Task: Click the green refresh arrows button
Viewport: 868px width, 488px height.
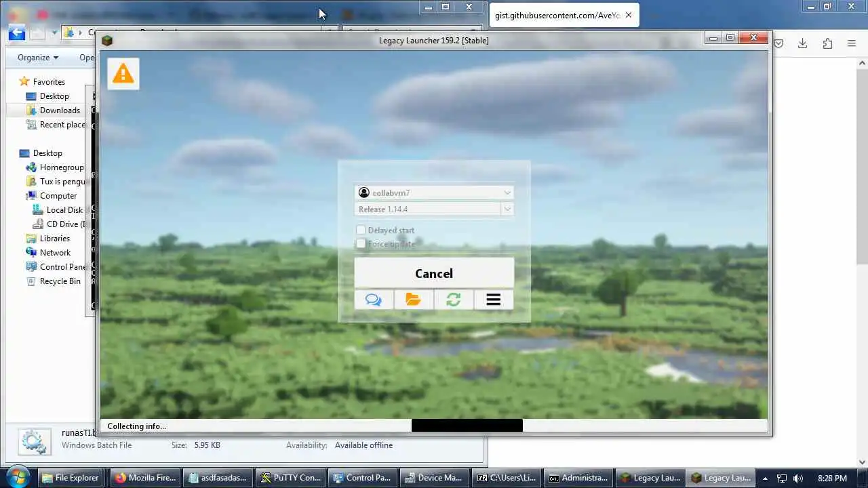Action: 454,300
